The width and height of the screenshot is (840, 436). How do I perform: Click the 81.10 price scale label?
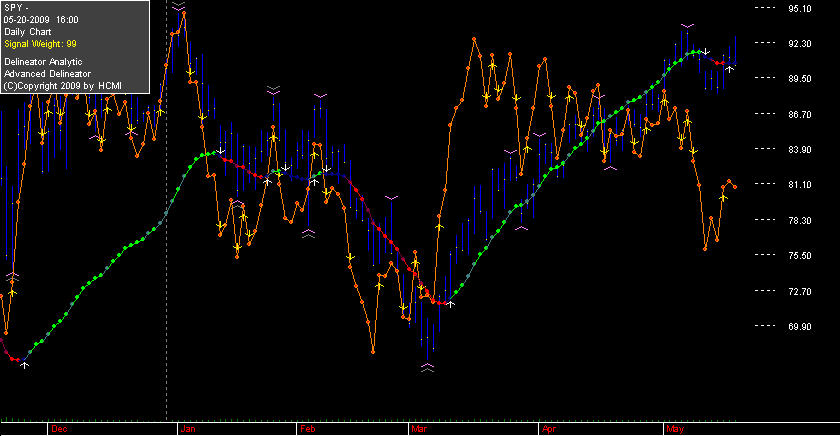[x=800, y=184]
